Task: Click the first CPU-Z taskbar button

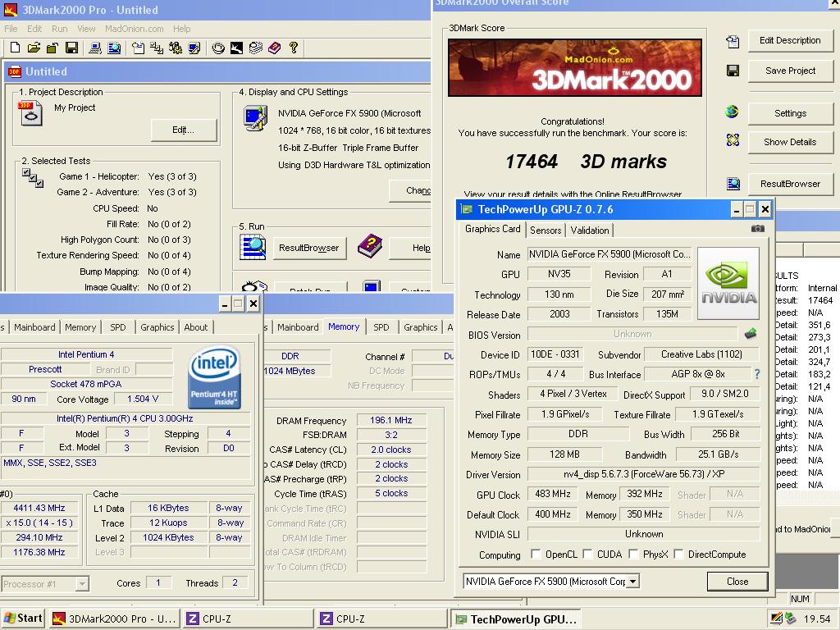Action: pyautogui.click(x=248, y=619)
